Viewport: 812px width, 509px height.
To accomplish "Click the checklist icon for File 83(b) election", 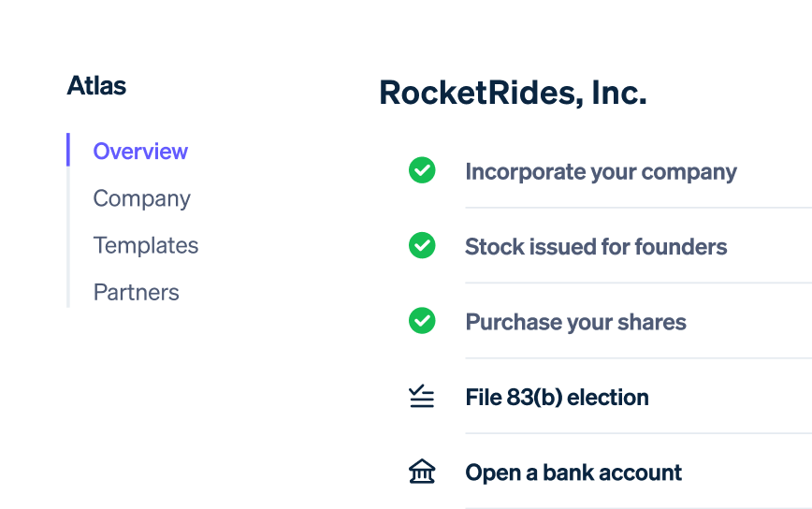I will click(x=422, y=396).
